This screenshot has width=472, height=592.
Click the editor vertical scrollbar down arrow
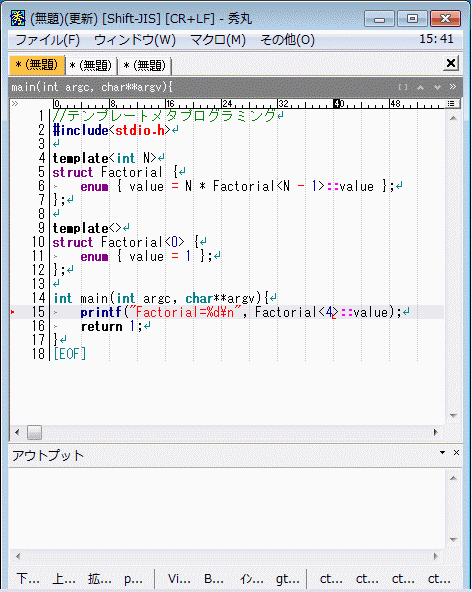click(453, 415)
